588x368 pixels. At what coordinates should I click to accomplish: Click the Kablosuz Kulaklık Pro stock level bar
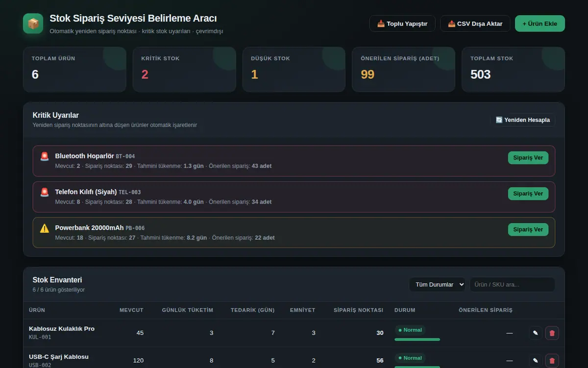coord(417,340)
